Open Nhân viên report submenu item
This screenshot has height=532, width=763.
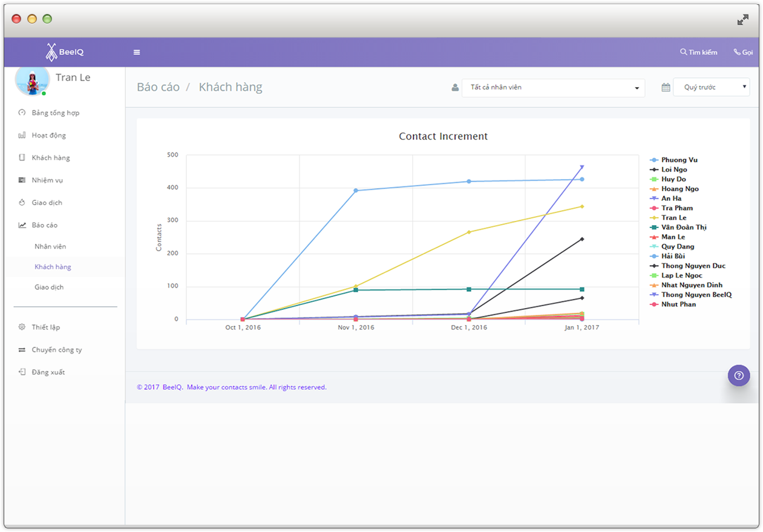coord(50,247)
